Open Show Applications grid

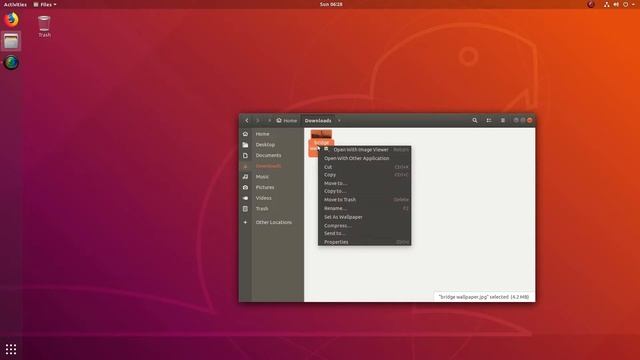(x=11, y=349)
